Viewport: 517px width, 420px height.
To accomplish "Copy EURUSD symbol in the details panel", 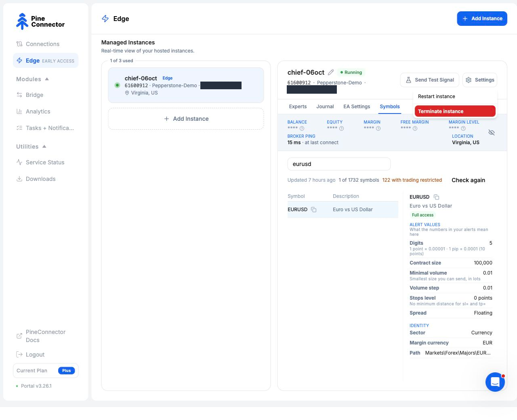I will (436, 197).
